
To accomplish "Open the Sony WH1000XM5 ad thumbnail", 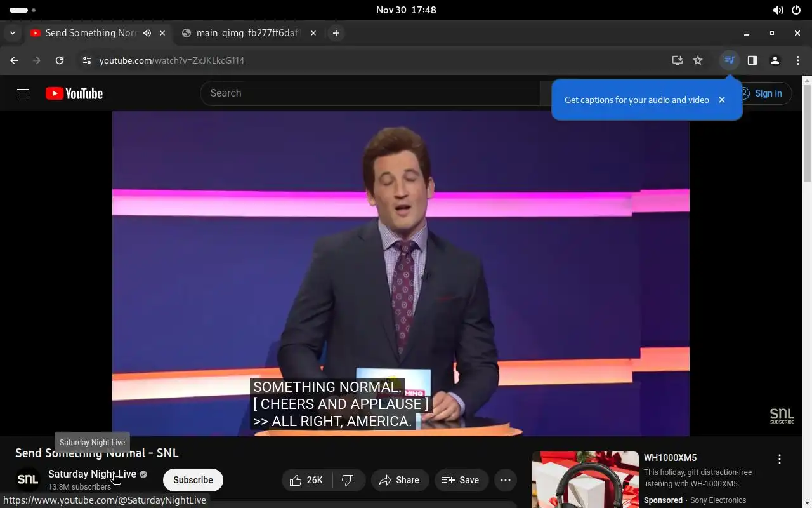I will click(586, 479).
